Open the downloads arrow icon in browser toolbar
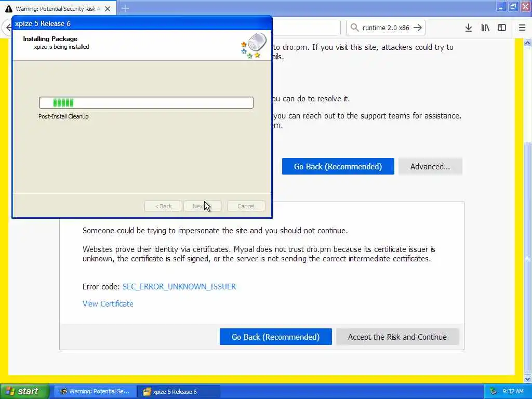Viewport: 532px width, 399px height. tap(468, 28)
